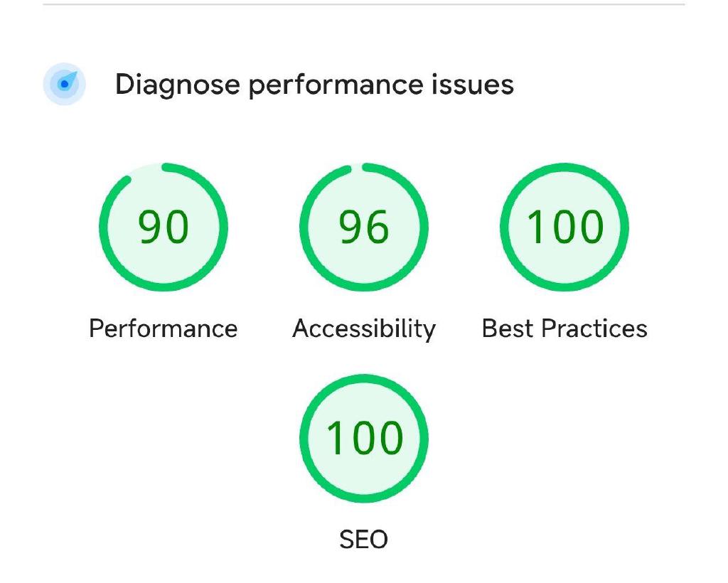Open the SEO category label
Image resolution: width=728 pixels, height=583 pixels.
click(364, 540)
